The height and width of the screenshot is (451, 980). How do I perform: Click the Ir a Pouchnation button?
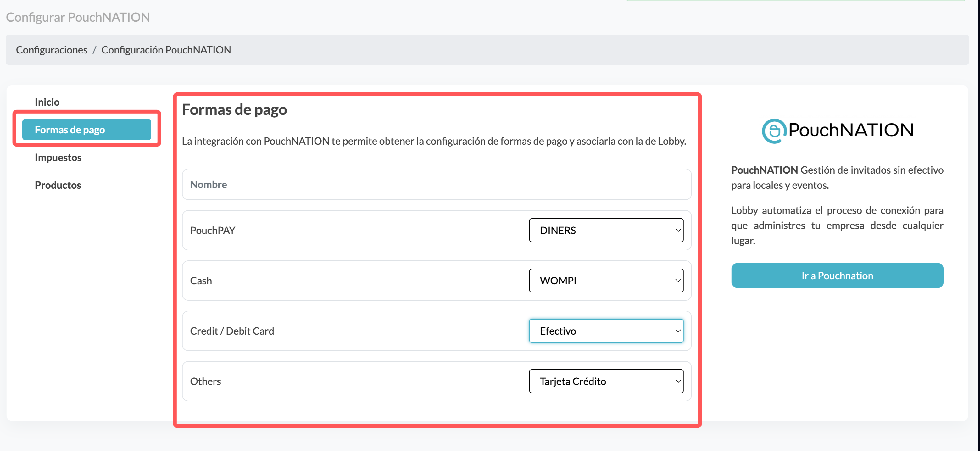pos(837,276)
